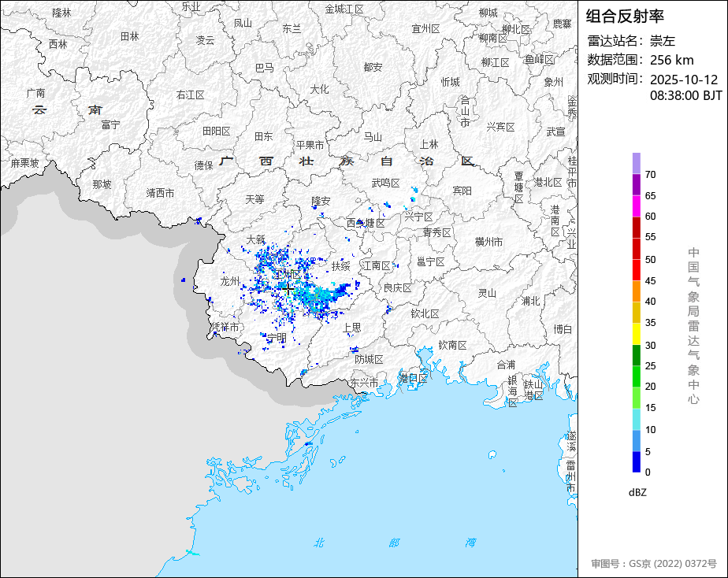The image size is (728, 578).
Task: Click the 邕宁区 map label
Action: click(x=430, y=261)
